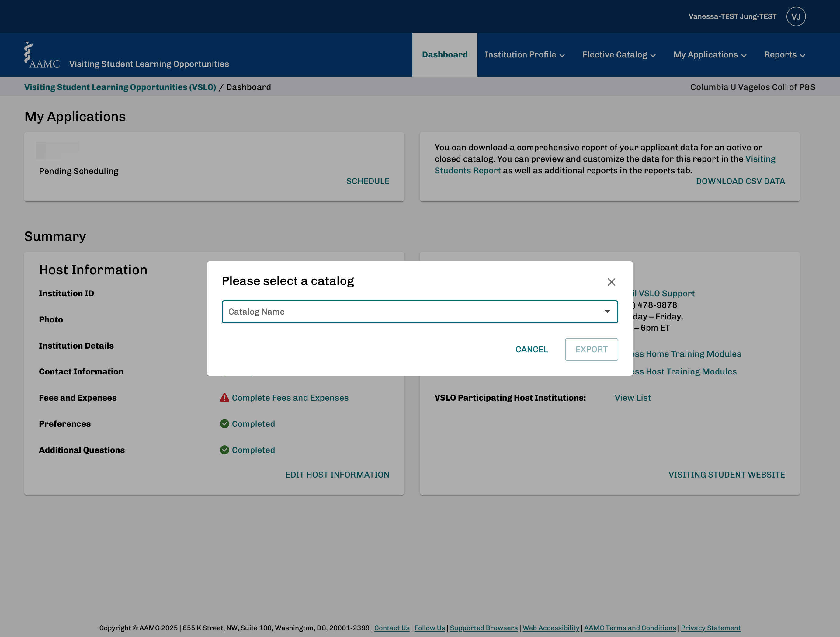Click Completed status for Preferences
Viewport: 840px width, 637px height.
(x=253, y=424)
